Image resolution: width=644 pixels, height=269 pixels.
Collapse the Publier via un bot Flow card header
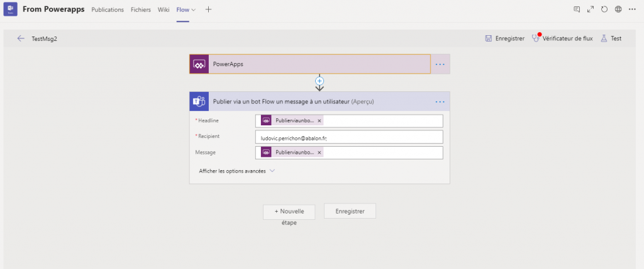tap(319, 101)
